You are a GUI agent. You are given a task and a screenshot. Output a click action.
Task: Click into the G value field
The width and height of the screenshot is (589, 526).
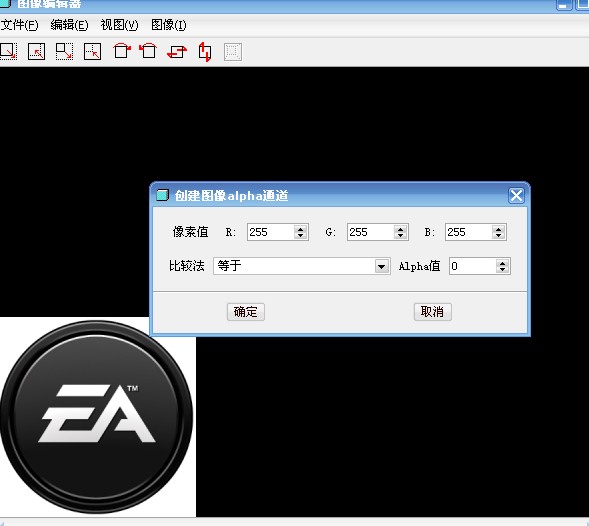pos(370,232)
